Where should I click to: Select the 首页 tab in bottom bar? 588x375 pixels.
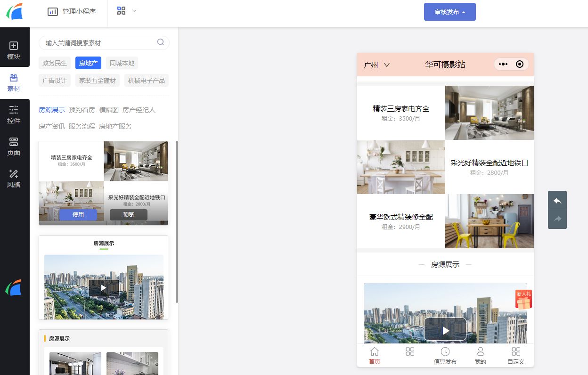pyautogui.click(x=375, y=356)
